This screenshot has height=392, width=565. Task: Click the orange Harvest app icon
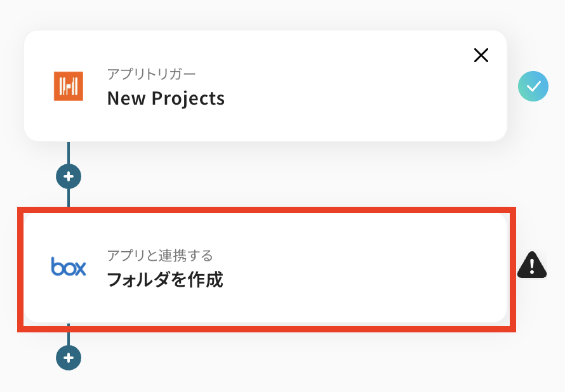pyautogui.click(x=69, y=86)
